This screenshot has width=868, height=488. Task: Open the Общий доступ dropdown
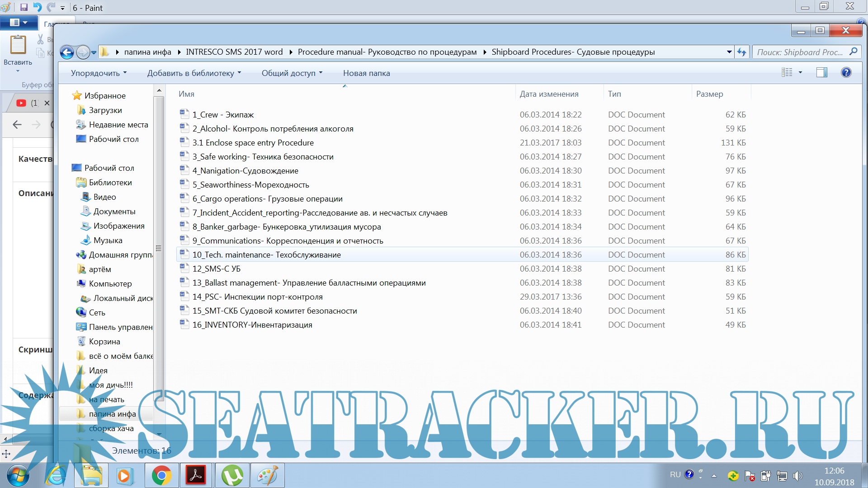292,73
